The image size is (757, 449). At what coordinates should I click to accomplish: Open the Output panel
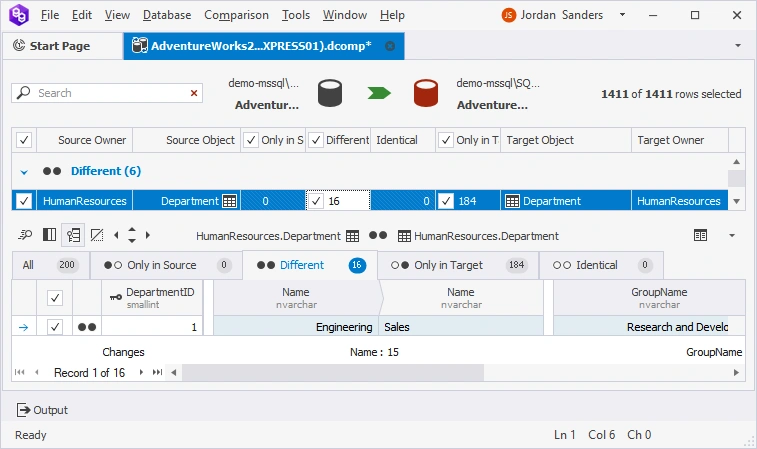tap(42, 410)
